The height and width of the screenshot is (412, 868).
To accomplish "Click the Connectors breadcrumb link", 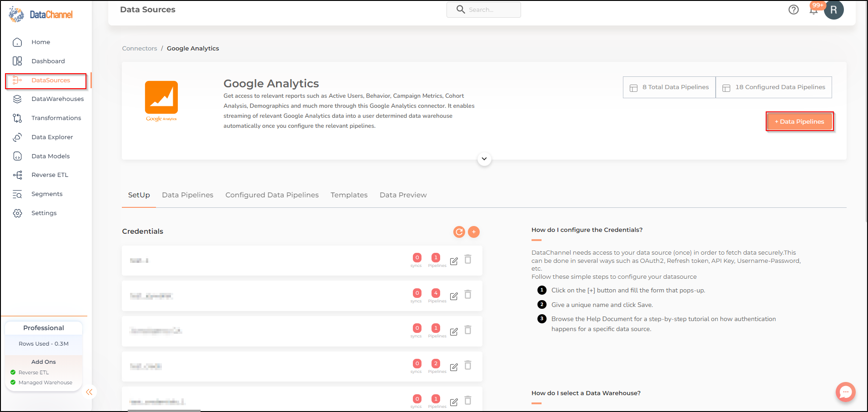I will click(x=140, y=48).
